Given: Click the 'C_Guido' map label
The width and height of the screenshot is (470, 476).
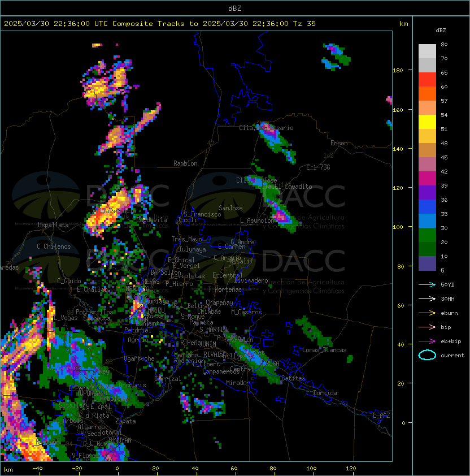Looking at the screenshot, I should [69, 281].
